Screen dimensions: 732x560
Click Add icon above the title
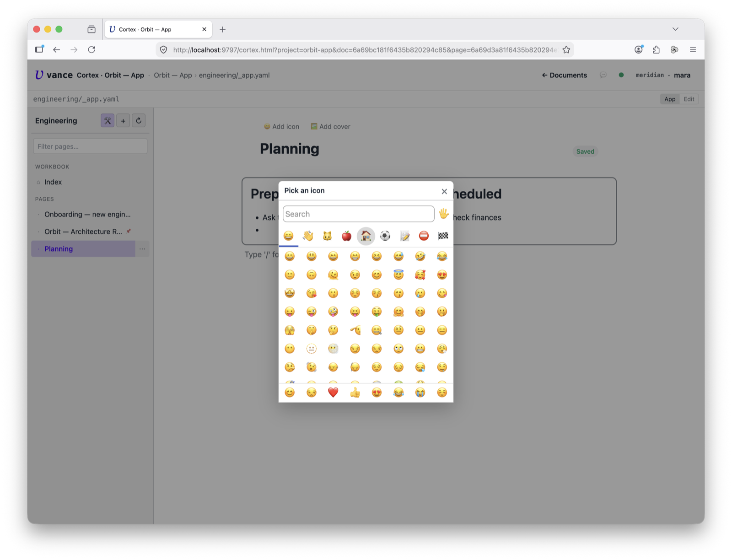[281, 127]
